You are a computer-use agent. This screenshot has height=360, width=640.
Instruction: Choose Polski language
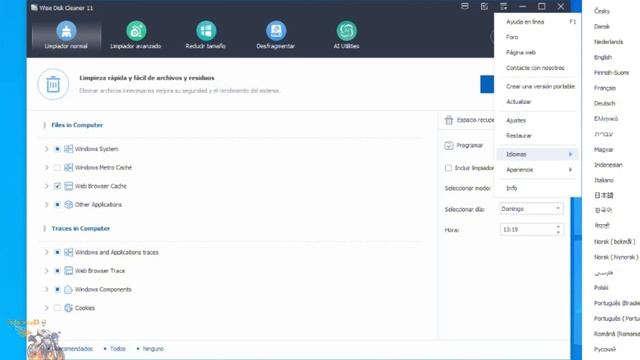tap(601, 288)
